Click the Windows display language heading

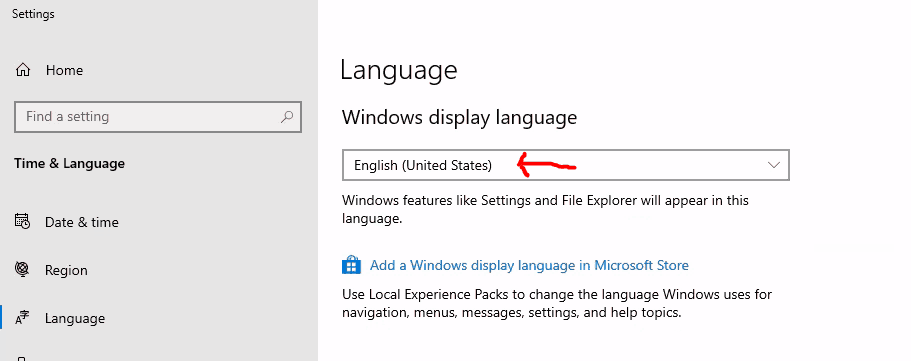[459, 118]
